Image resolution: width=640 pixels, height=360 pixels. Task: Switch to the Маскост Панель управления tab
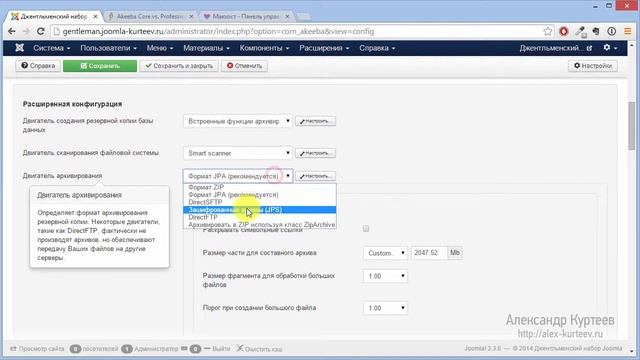tap(246, 16)
